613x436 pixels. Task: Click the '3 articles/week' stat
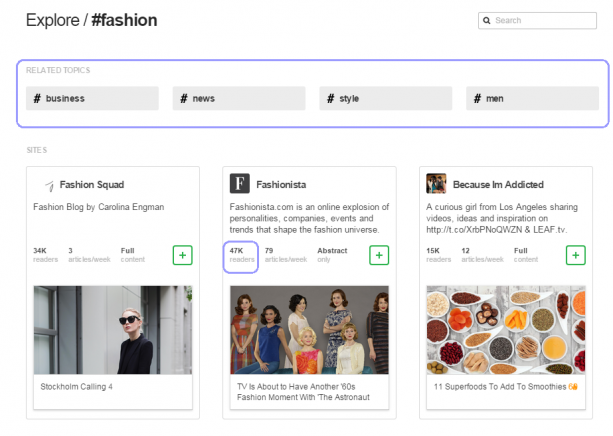click(x=89, y=255)
